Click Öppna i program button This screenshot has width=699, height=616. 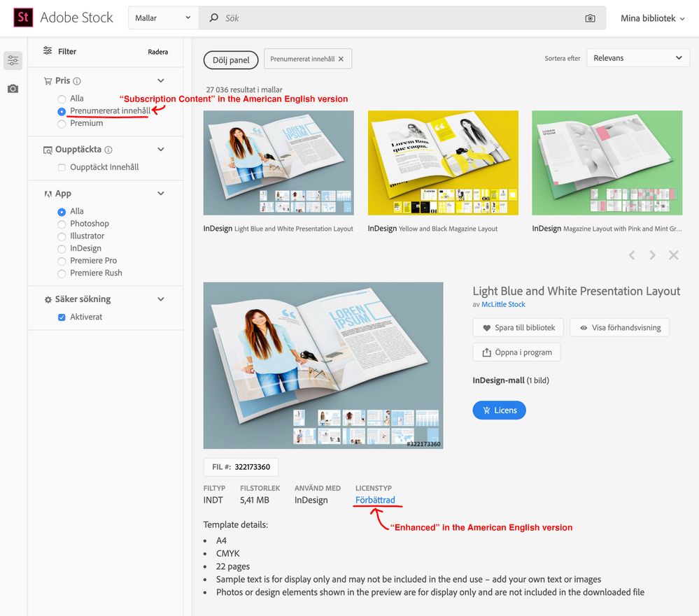516,352
